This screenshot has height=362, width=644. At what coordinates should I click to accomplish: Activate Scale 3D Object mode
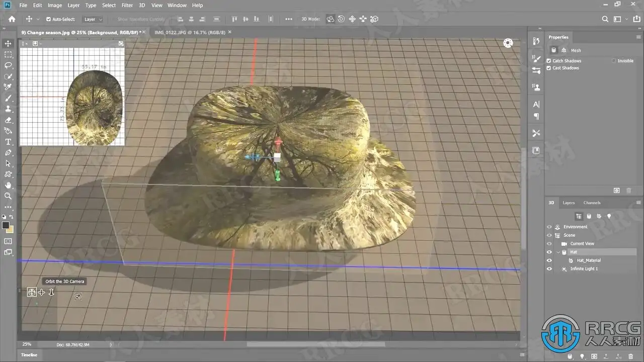pos(374,19)
